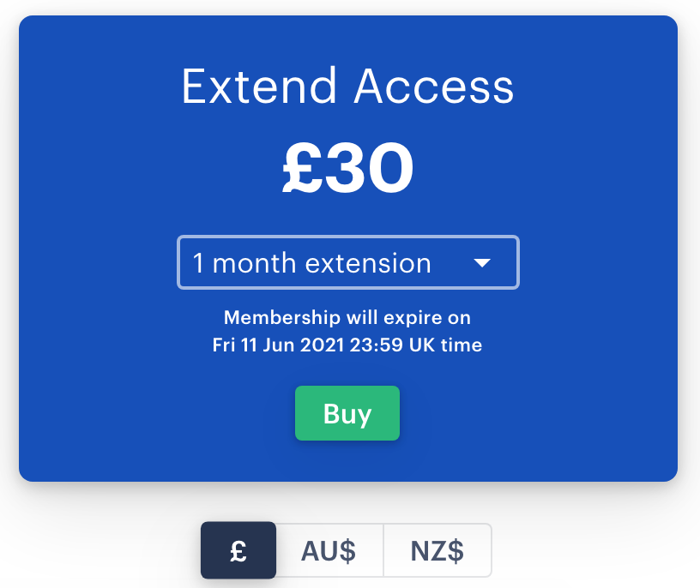The image size is (700, 588).
Task: Click the Extend Access heading
Action: click(x=347, y=87)
